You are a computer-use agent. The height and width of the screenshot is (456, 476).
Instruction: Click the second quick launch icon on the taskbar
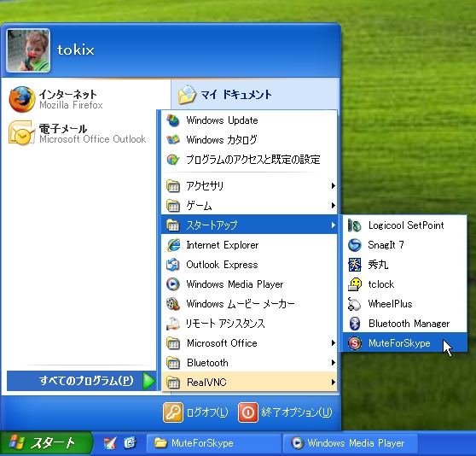(130, 443)
